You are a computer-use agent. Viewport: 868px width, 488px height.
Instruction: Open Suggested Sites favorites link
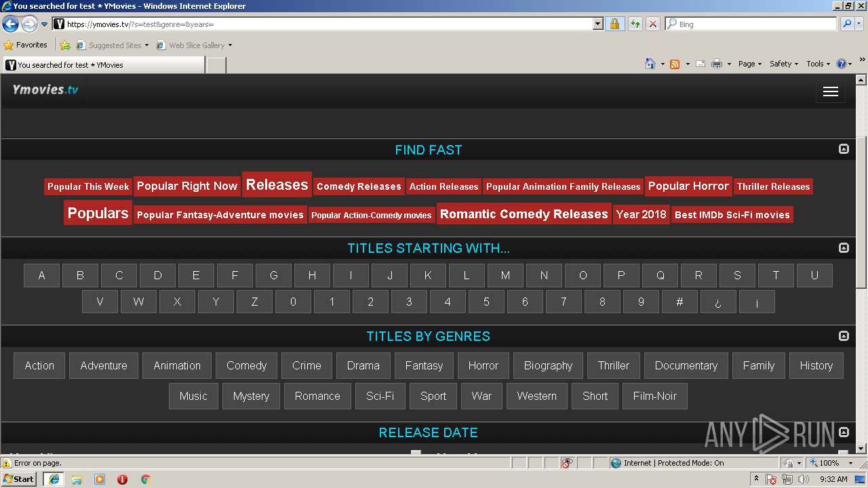click(112, 45)
